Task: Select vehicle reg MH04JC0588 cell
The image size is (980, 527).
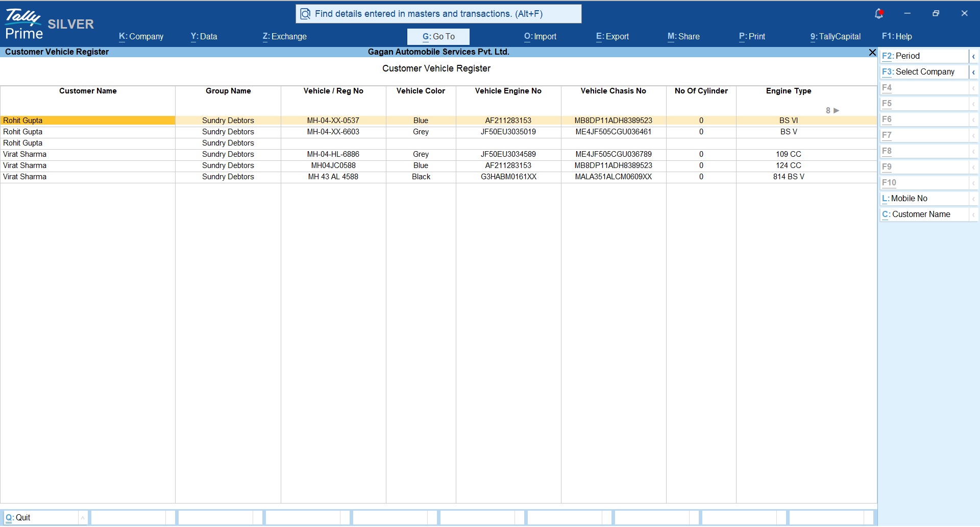Action: tap(333, 165)
